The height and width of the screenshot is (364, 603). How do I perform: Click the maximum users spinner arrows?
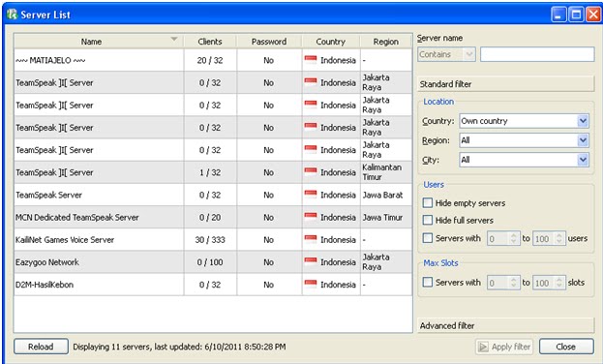click(559, 238)
